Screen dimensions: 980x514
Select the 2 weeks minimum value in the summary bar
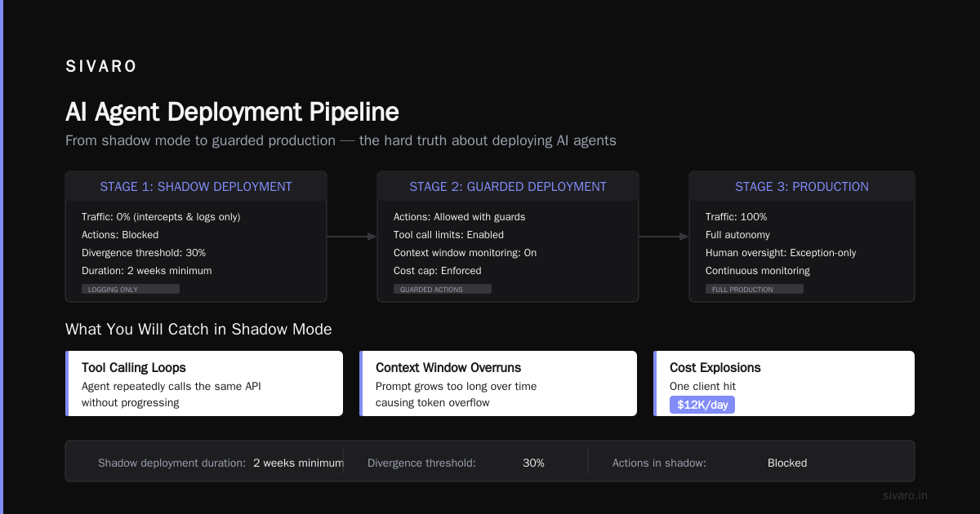(x=298, y=463)
